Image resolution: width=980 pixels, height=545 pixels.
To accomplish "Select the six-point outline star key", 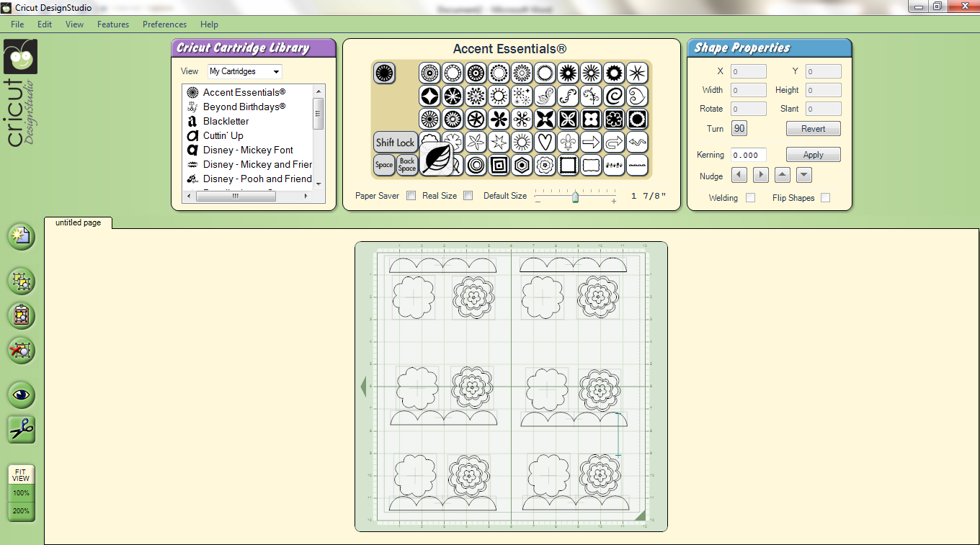I will pos(499,142).
